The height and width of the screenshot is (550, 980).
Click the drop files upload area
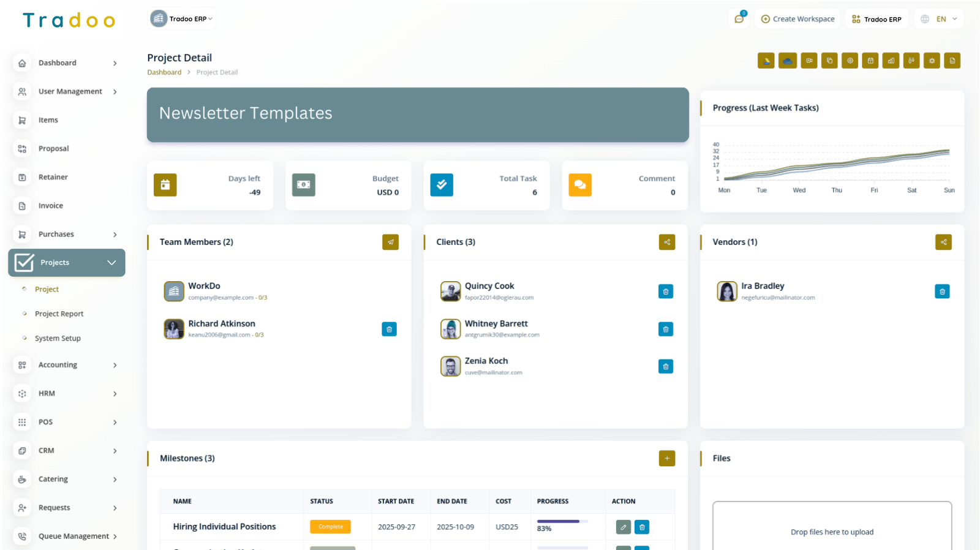(831, 527)
